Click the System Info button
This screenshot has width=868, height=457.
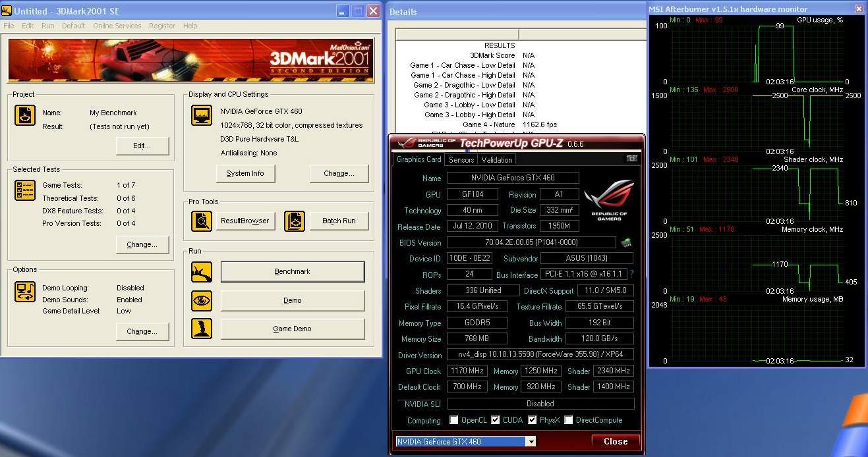(245, 173)
